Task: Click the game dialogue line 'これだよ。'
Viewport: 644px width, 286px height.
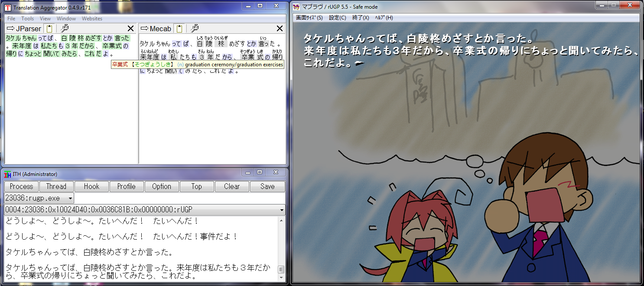Action: [328, 63]
